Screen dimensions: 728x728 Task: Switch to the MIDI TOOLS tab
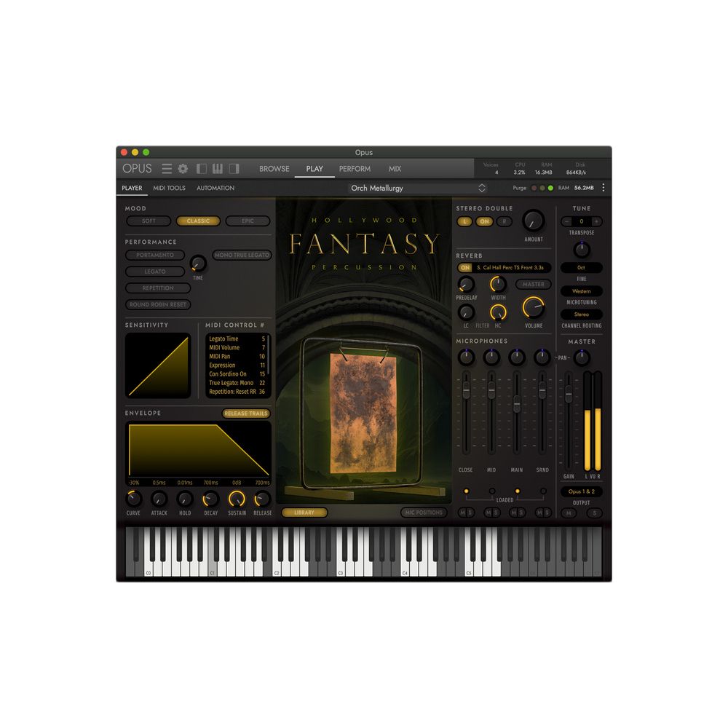169,188
